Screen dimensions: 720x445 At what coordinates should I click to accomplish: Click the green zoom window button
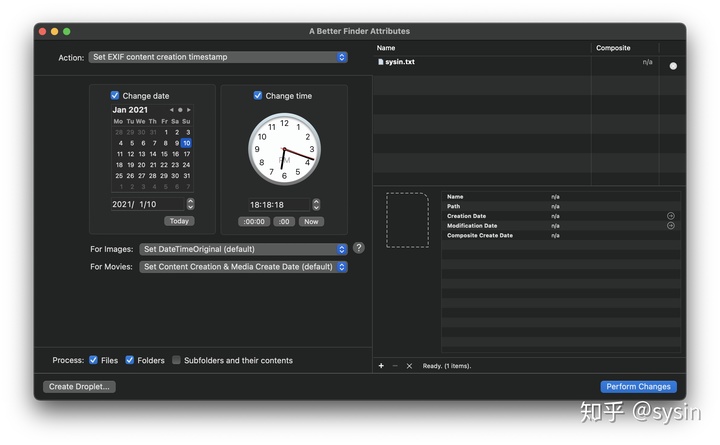(x=67, y=31)
